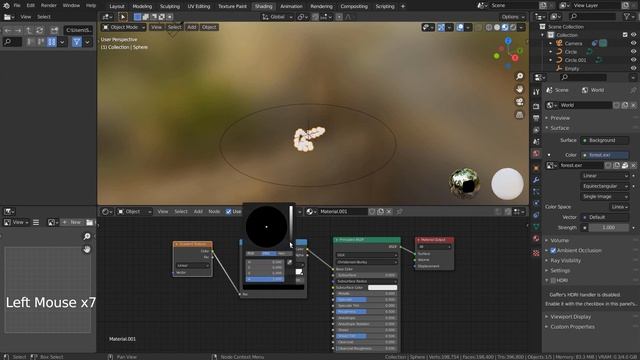Open the Render menu
Image resolution: width=640 pixels, height=360 pixels.
[x=49, y=5]
